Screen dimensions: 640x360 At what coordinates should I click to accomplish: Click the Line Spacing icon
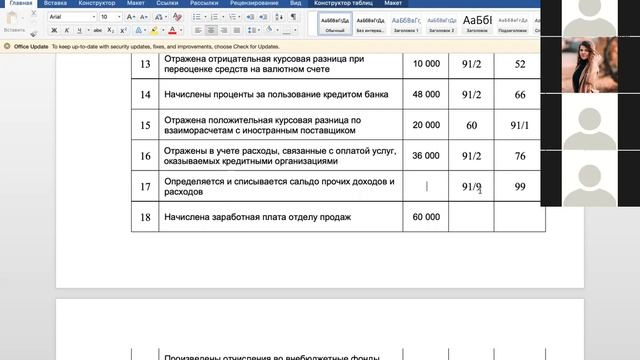click(251, 30)
